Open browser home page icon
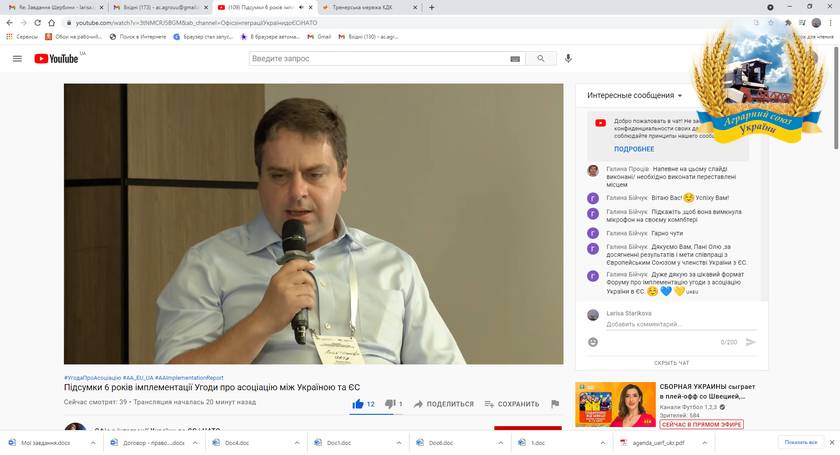 (x=51, y=23)
